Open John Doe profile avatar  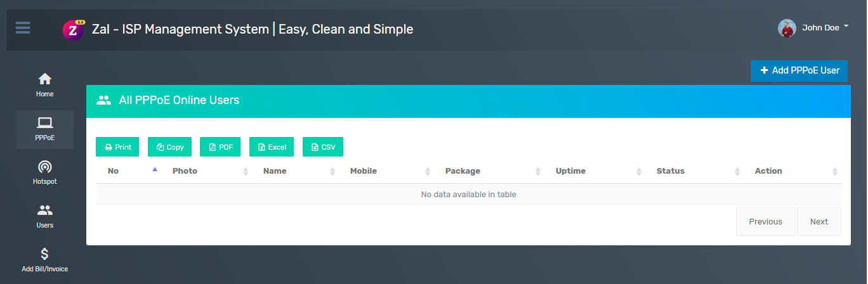click(x=787, y=28)
